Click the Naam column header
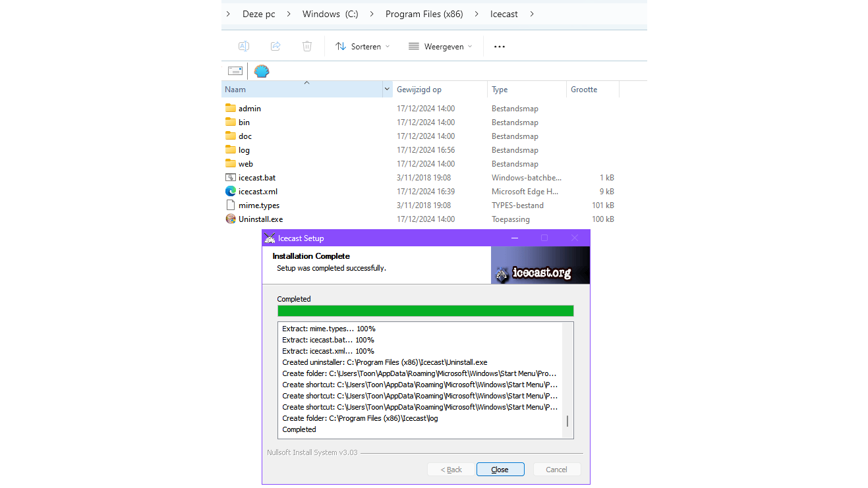 [302, 90]
